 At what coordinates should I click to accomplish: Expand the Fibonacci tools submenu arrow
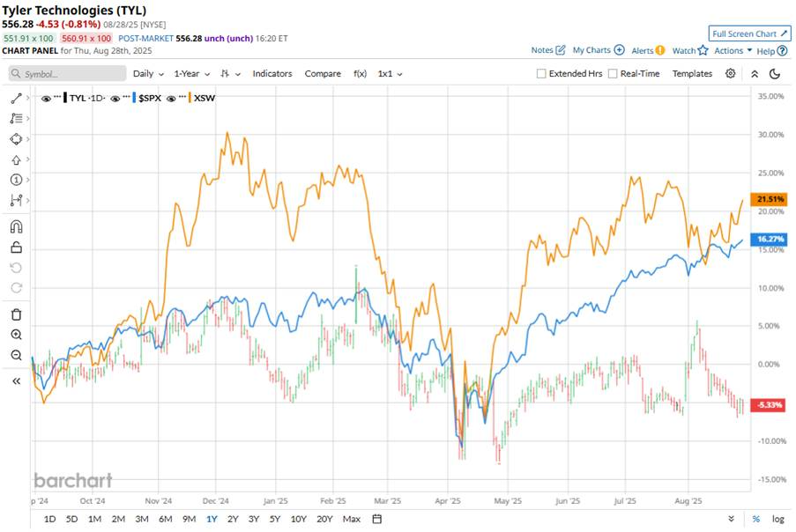coord(28,118)
